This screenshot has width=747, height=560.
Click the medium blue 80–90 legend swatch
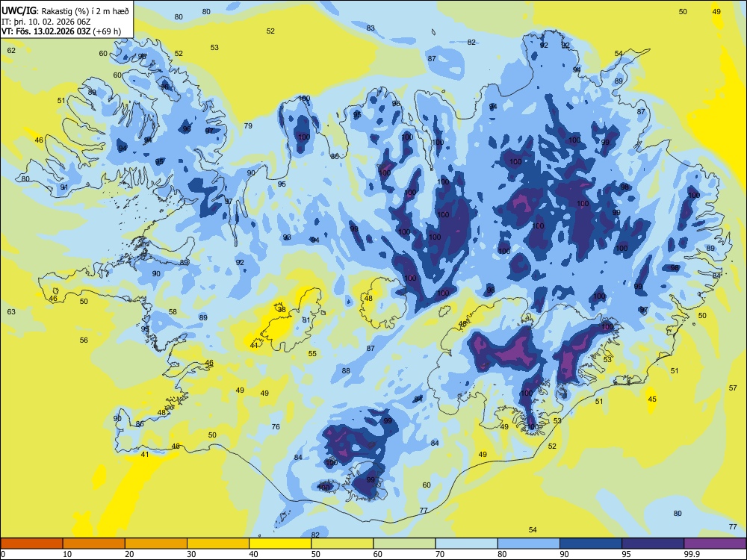coord(528,544)
